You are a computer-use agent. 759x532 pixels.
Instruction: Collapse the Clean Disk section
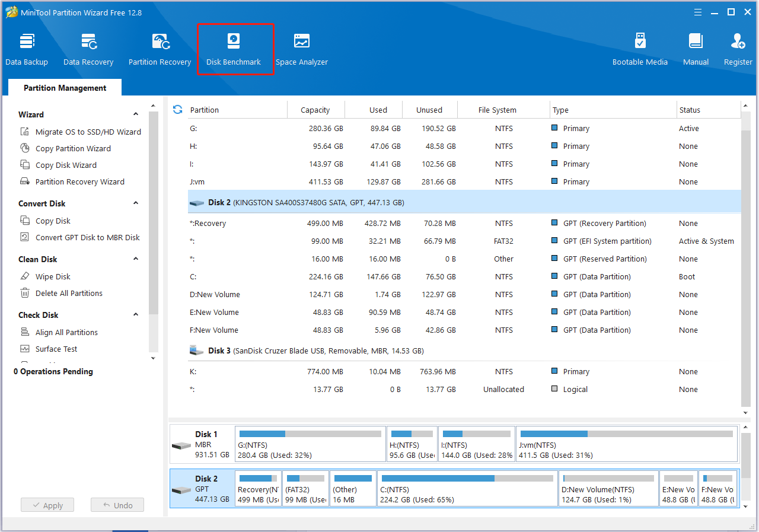point(136,259)
